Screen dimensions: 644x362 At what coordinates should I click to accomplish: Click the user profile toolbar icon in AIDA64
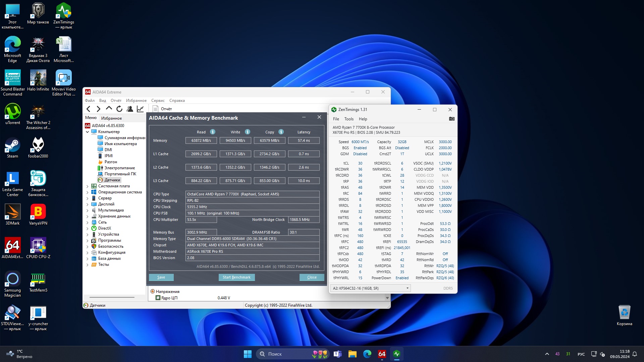pyautogui.click(x=130, y=109)
